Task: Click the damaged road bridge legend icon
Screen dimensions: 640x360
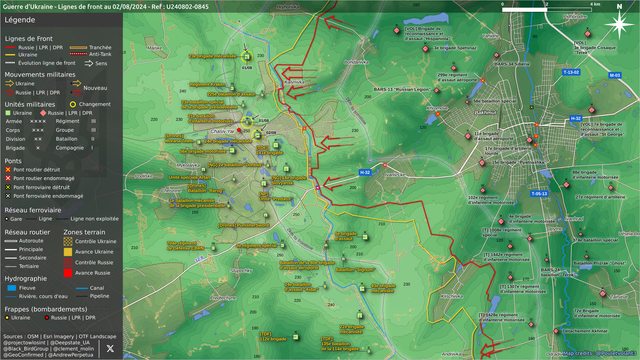Action: point(8,178)
